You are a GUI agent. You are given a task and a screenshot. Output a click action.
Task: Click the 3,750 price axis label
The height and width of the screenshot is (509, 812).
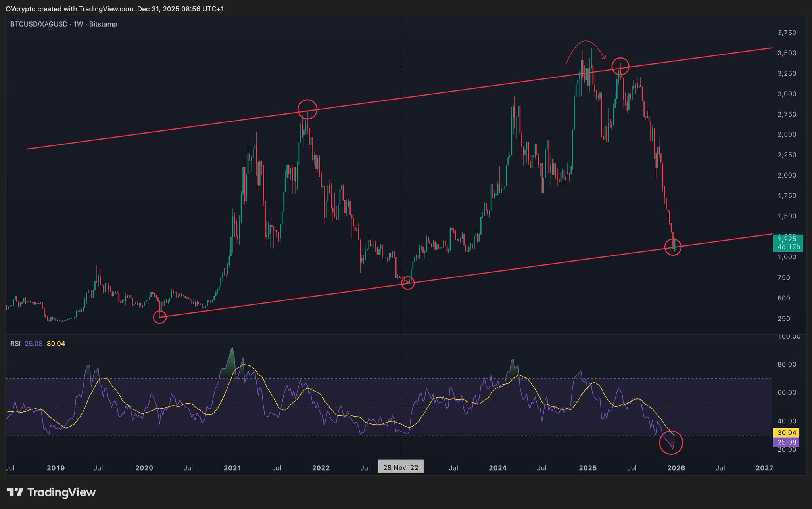pos(787,33)
